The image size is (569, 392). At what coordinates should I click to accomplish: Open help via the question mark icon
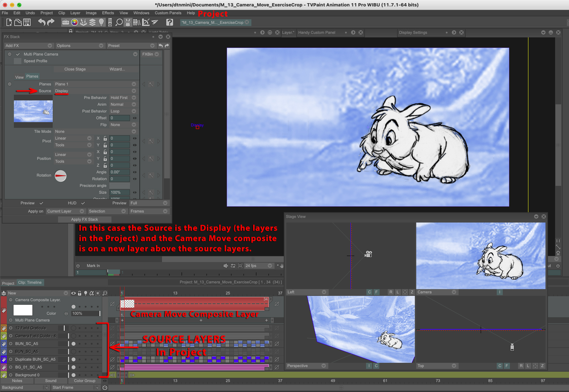click(x=170, y=22)
